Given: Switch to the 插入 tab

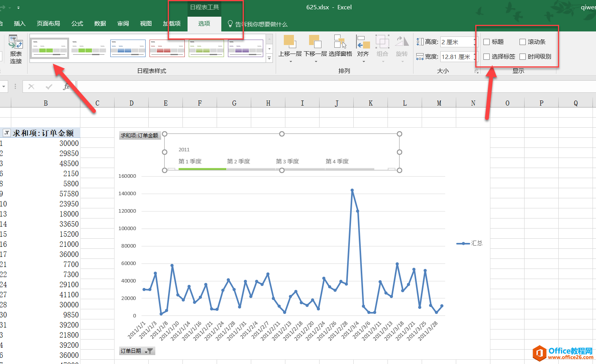Looking at the screenshot, I should click(x=19, y=24).
